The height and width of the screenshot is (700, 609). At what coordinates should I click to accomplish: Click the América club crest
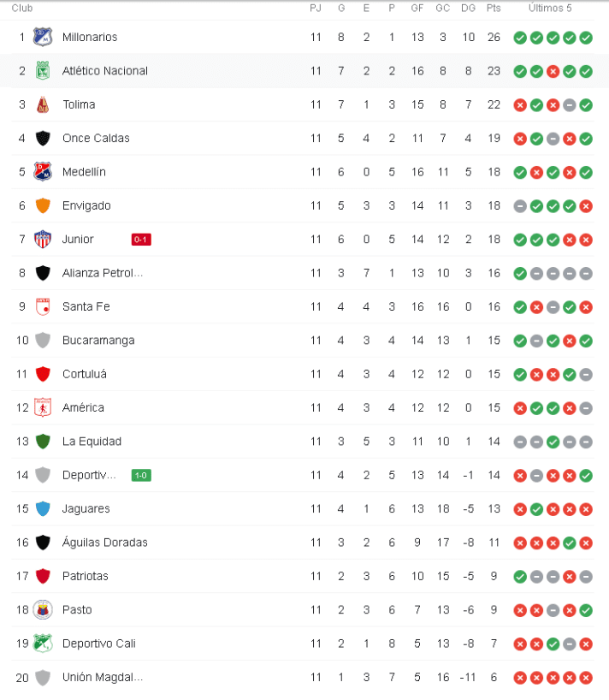tap(43, 407)
